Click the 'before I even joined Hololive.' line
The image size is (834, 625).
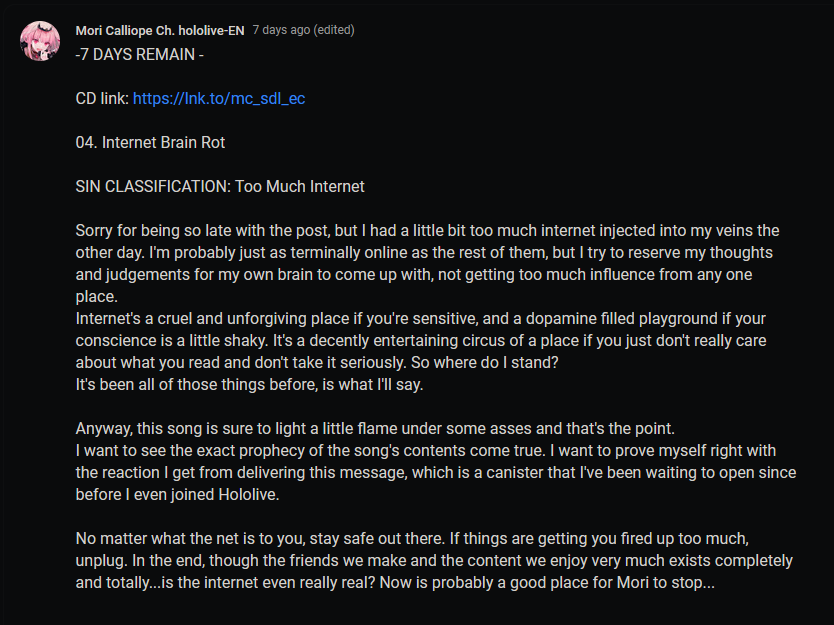tap(177, 495)
